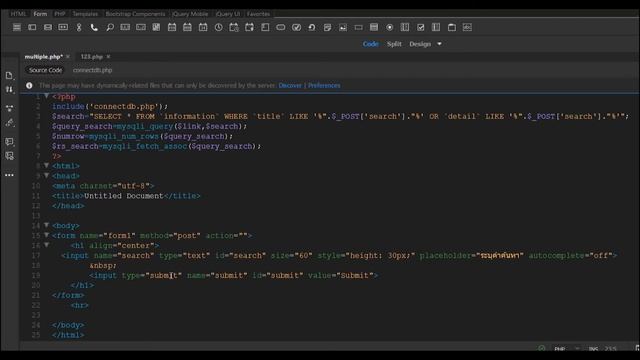Insert a Checkbox Group icon

tap(436, 27)
